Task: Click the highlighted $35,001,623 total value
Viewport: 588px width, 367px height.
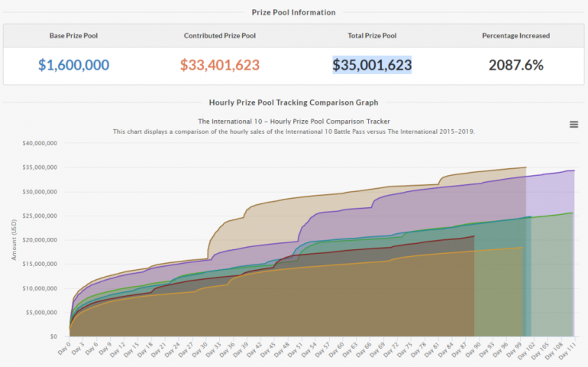Action: (372, 65)
